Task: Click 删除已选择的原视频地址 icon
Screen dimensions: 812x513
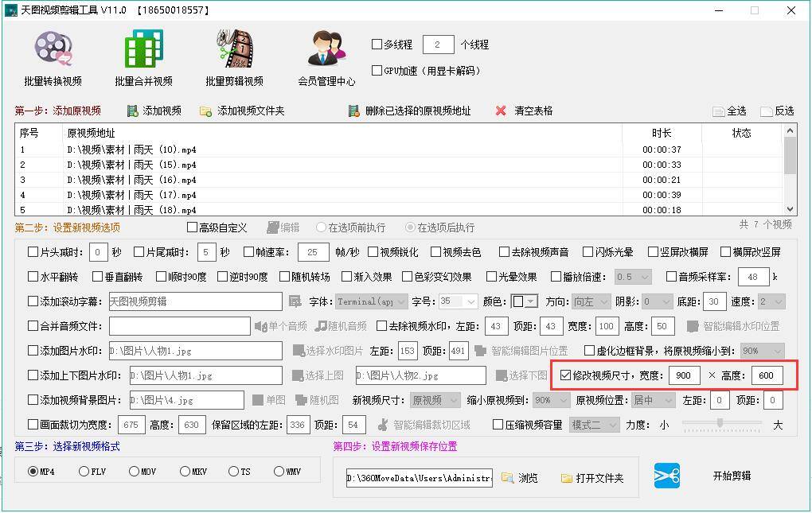Action: pos(353,111)
